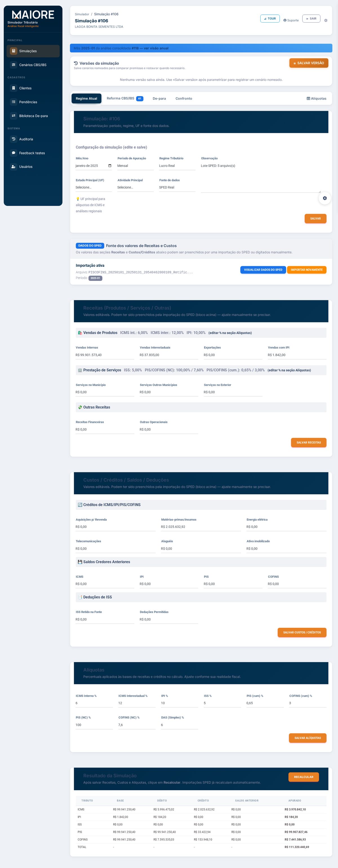The width and height of the screenshot is (338, 868).
Task: Select the Pendências list icon
Action: point(14,102)
